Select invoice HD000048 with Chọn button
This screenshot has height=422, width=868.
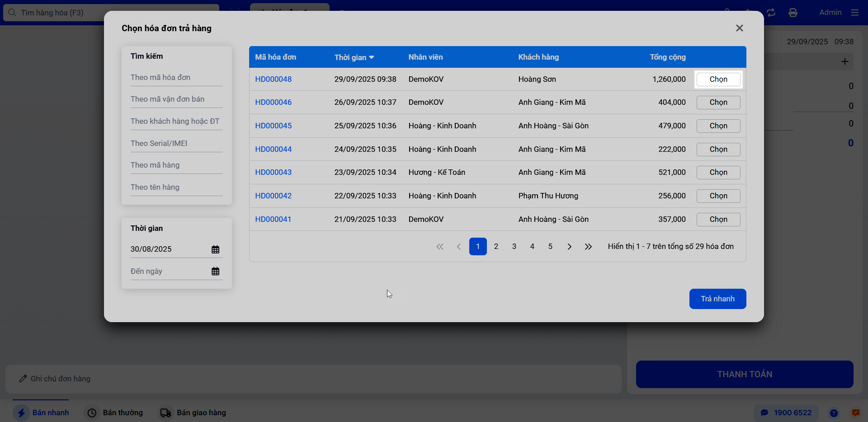[718, 80]
